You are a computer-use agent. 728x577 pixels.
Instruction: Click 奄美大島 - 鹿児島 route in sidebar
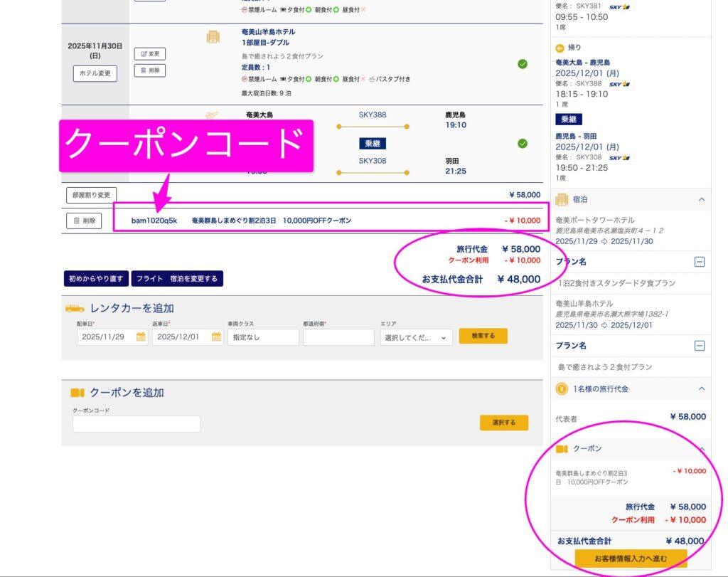coord(583,63)
